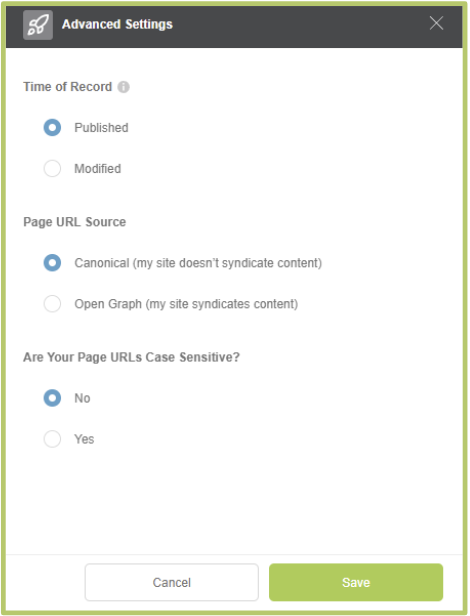The image size is (470, 616).
Task: Choose the Canonical radio button
Action: tap(52, 263)
